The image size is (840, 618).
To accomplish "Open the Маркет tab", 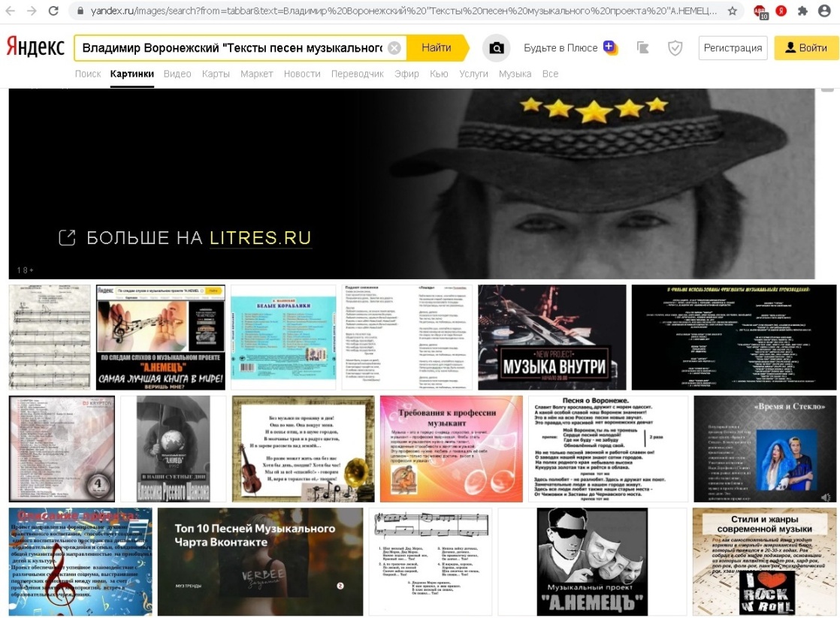I will tap(257, 74).
